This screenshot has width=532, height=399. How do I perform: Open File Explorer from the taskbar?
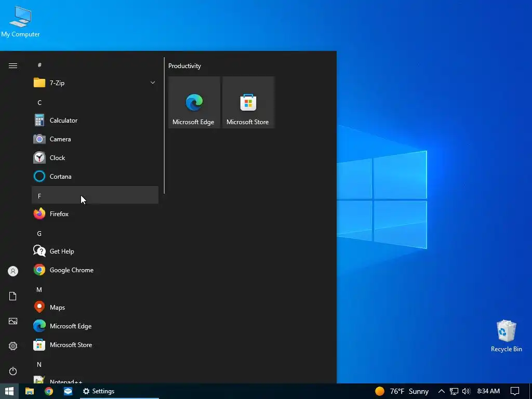coord(30,391)
